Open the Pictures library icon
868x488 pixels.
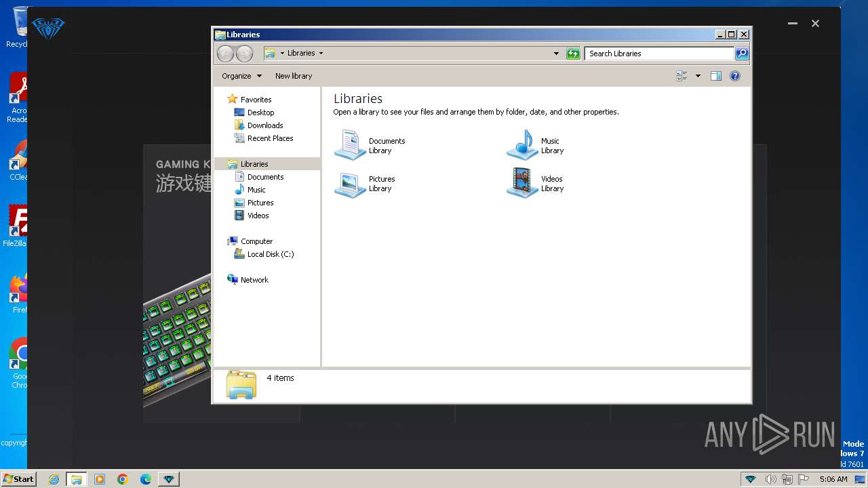click(351, 183)
